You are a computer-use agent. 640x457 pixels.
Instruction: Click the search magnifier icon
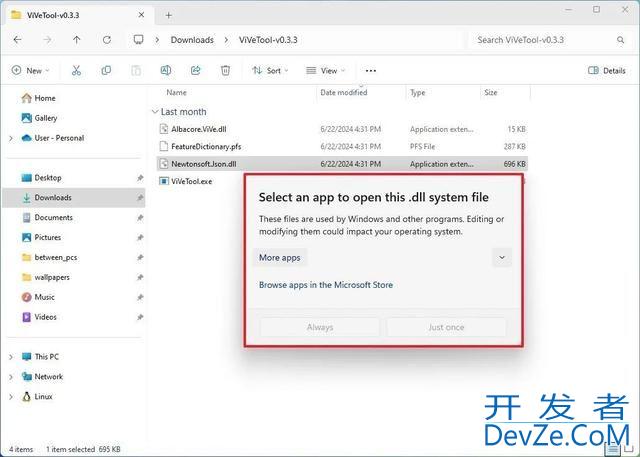click(x=620, y=40)
